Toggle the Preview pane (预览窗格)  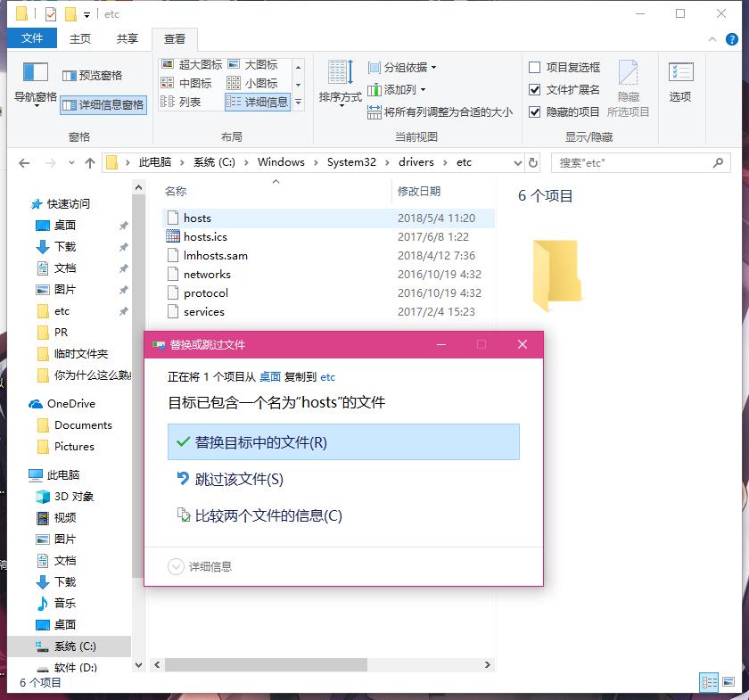[93, 76]
